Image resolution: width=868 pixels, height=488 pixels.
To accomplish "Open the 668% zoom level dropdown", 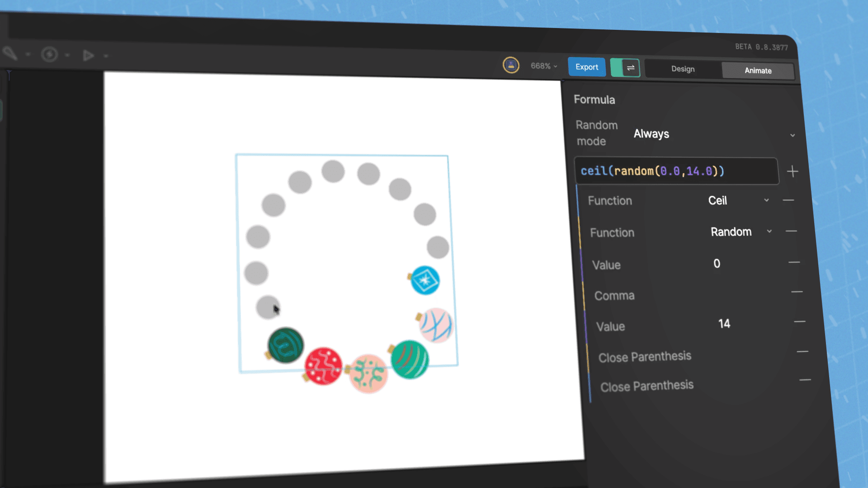I will pos(544,66).
